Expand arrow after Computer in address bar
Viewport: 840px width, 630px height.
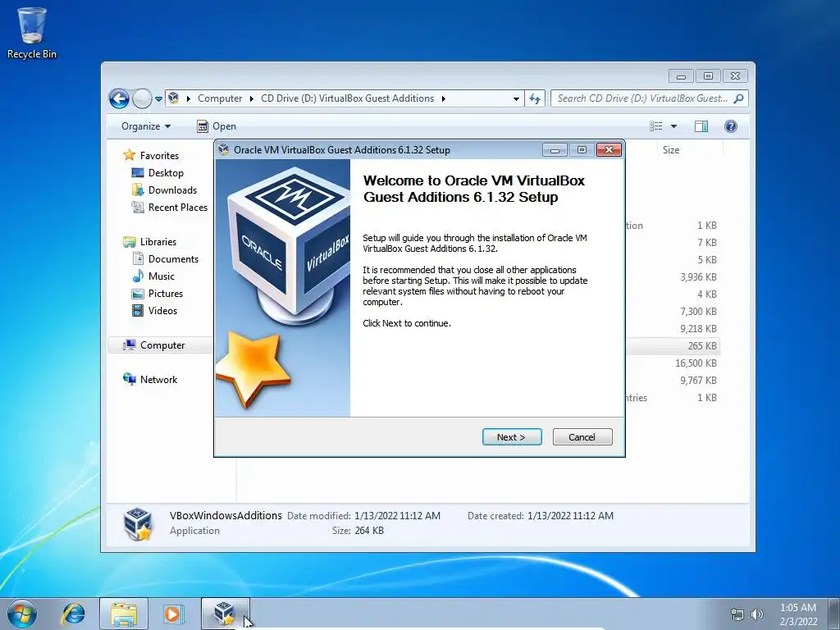tap(251, 98)
